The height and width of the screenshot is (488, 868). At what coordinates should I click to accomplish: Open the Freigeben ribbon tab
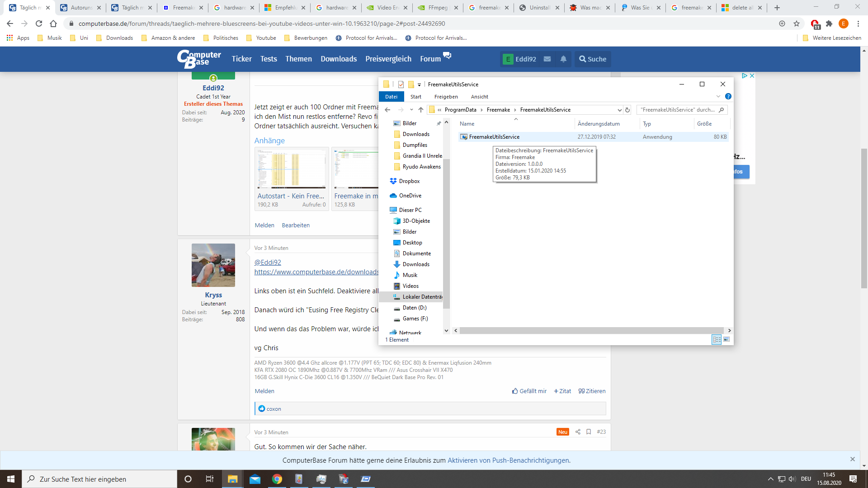tap(446, 97)
